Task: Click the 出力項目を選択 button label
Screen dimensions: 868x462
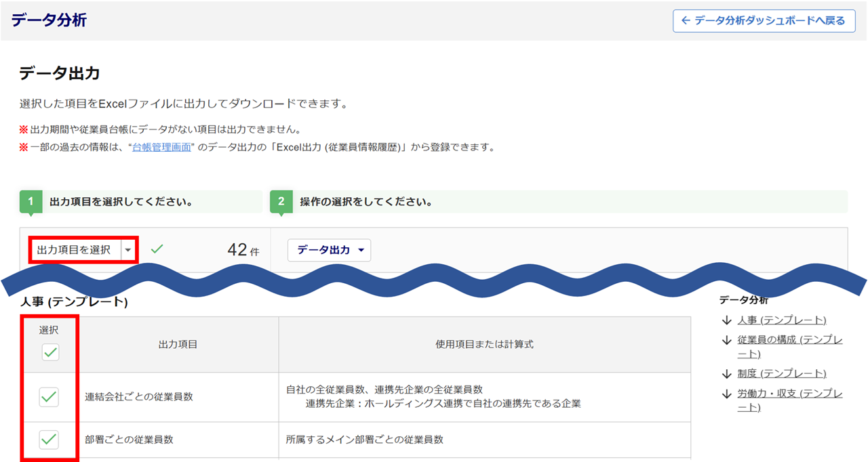Action: (75, 250)
